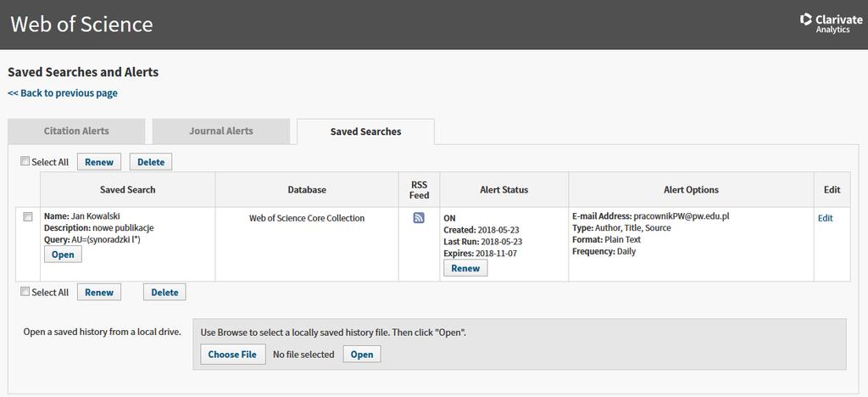Image resolution: width=868 pixels, height=397 pixels.
Task: Click the 'Saved Searches and Alerts' heading
Action: [x=83, y=72]
